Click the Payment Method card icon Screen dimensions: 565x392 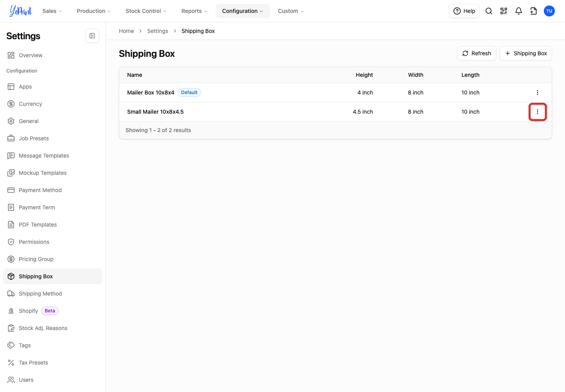[x=11, y=190]
